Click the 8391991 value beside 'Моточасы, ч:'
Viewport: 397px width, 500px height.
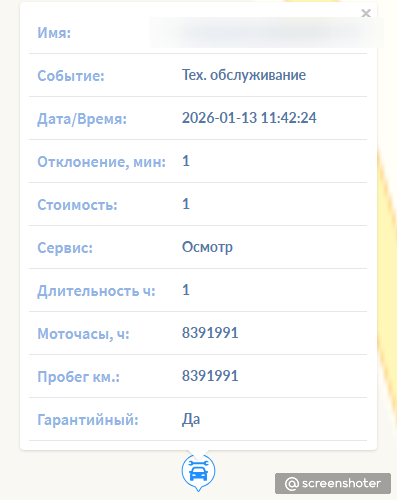pyautogui.click(x=210, y=333)
